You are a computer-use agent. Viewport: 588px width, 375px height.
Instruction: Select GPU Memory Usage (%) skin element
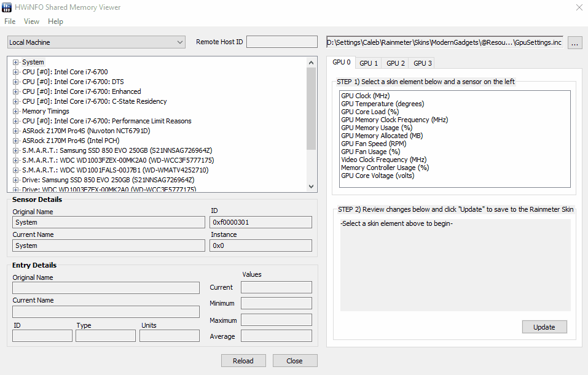[377, 128]
